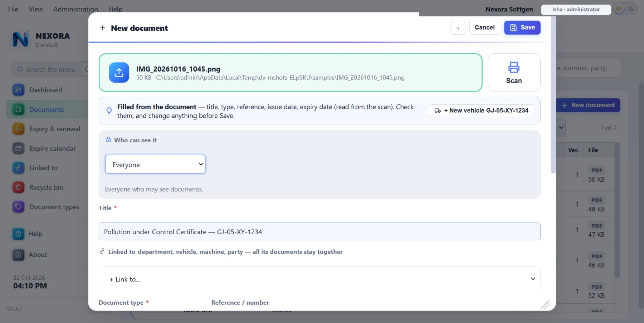644x323 pixels.
Task: Click the Document types tag icon
Action: 18,207
